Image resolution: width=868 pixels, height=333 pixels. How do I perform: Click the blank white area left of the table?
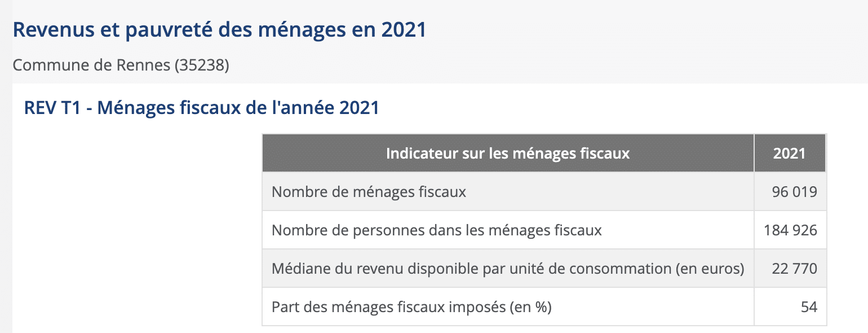pos(135,226)
